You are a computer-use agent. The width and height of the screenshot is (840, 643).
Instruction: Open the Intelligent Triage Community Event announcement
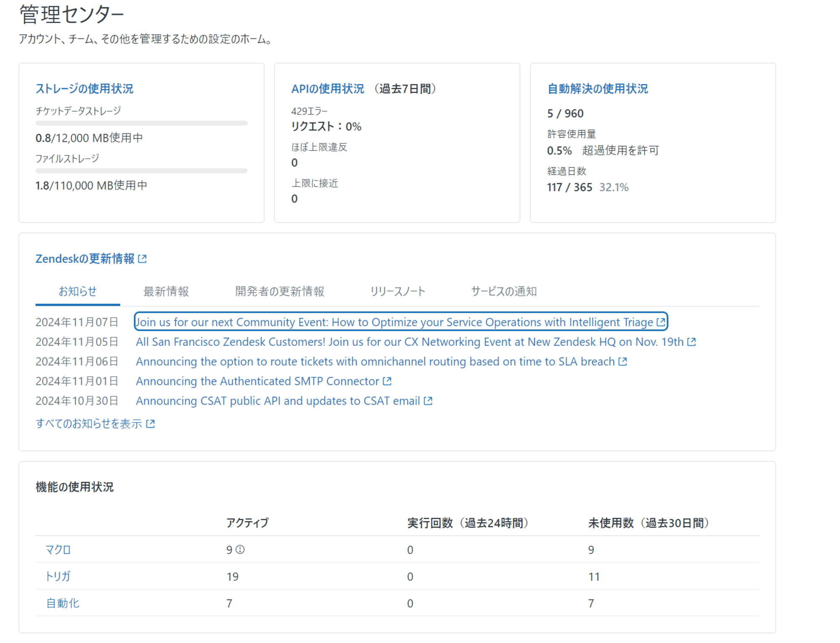395,322
